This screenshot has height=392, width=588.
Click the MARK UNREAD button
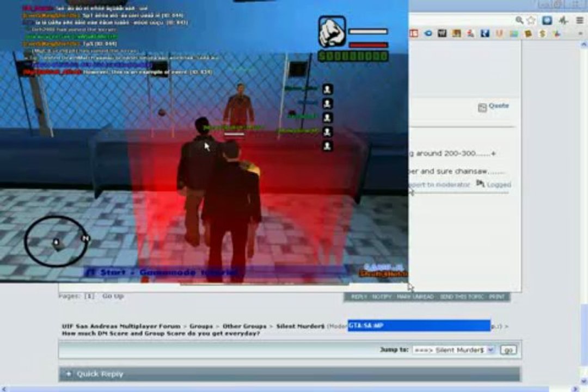[x=415, y=297]
